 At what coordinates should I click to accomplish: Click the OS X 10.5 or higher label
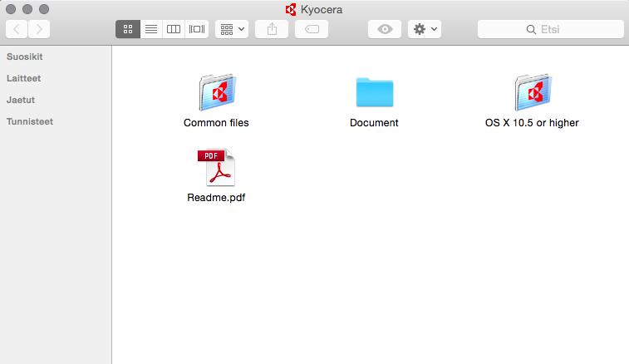click(532, 123)
